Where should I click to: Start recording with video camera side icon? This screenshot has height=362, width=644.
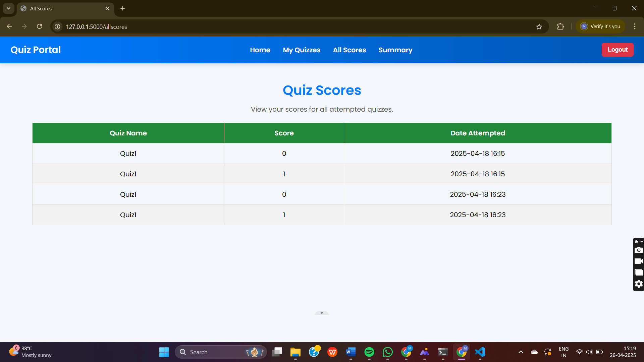click(x=639, y=261)
